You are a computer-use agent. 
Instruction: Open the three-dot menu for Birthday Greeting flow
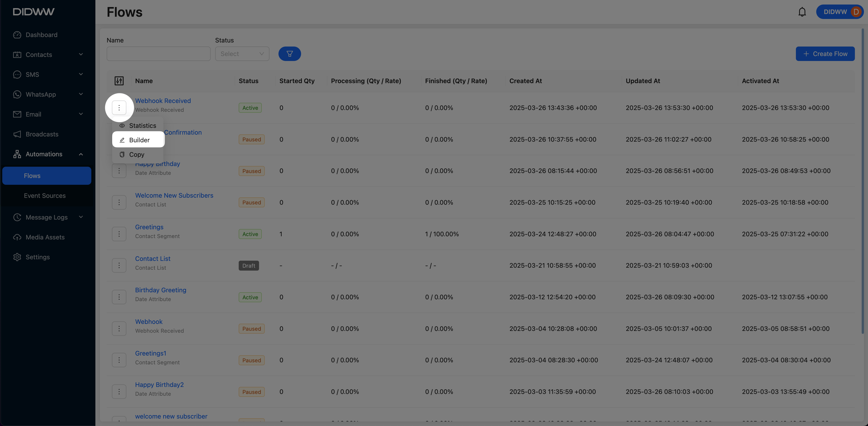(x=119, y=297)
